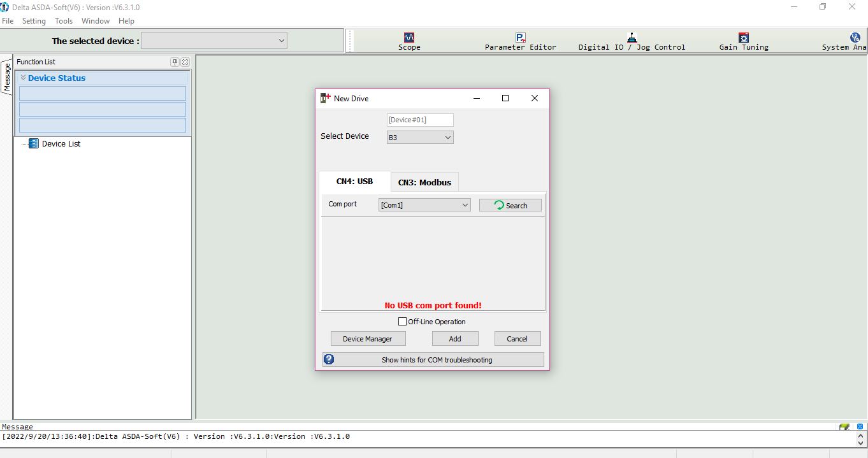Screen dimensions: 868x458
Task: Enable Off-Line Operation checkbox
Action: [402, 322]
